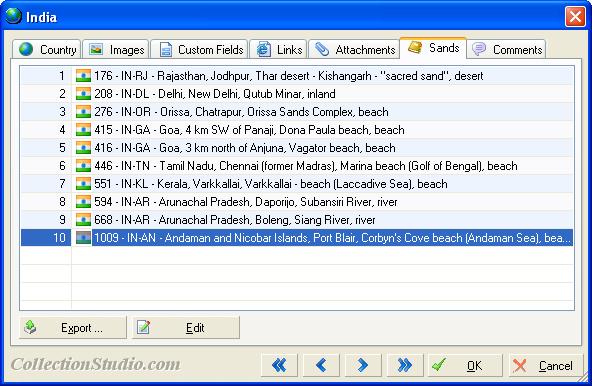Close the India dialog window
This screenshot has width=592, height=386.
tap(575, 16)
